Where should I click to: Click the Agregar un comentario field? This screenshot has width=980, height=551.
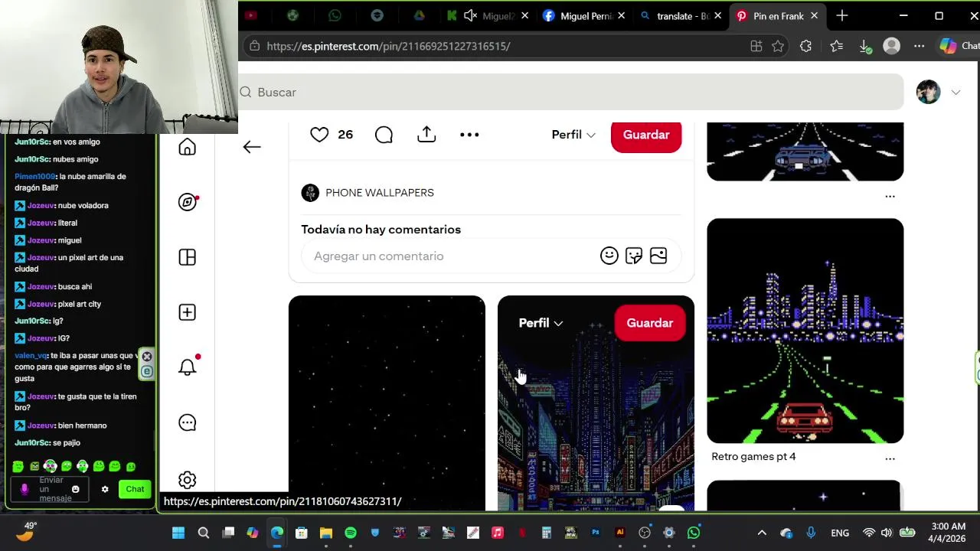[492, 256]
